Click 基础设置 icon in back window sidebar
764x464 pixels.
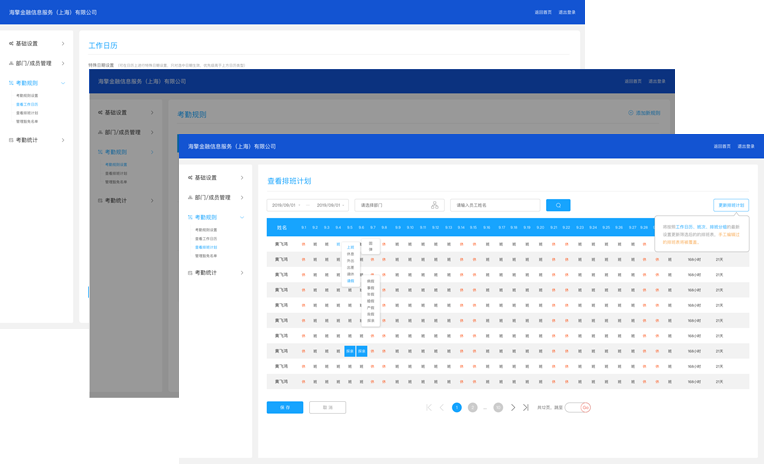tap(11, 43)
